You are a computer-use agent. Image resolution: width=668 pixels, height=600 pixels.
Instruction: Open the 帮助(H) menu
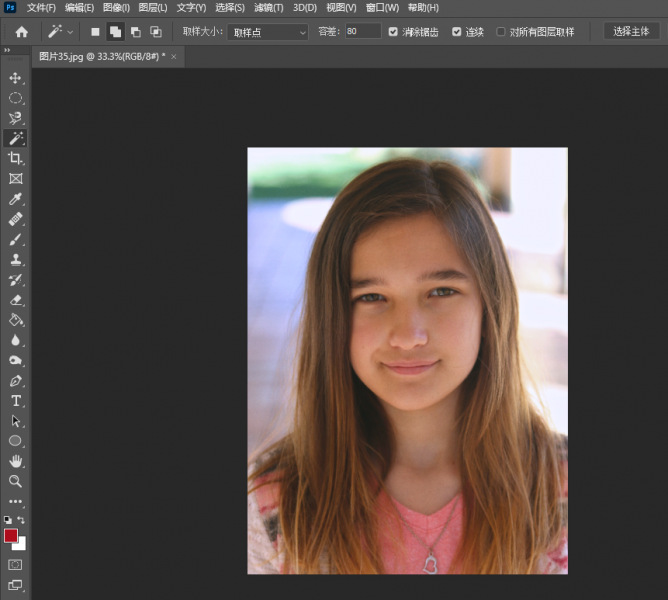coord(423,8)
